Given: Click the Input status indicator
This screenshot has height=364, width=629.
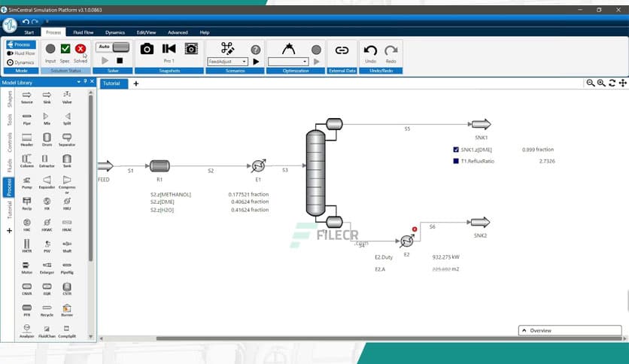Looking at the screenshot, I should coord(50,49).
